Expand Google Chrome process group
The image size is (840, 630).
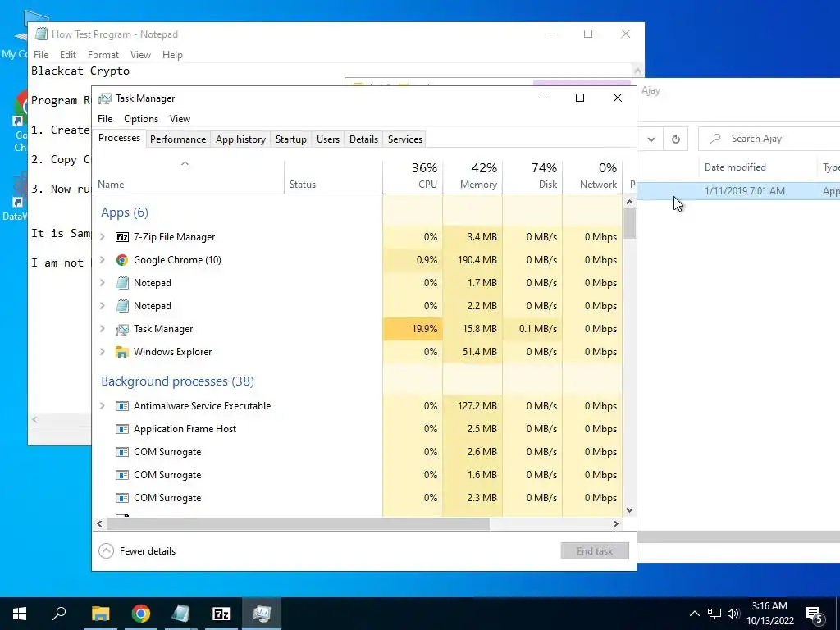(x=103, y=260)
